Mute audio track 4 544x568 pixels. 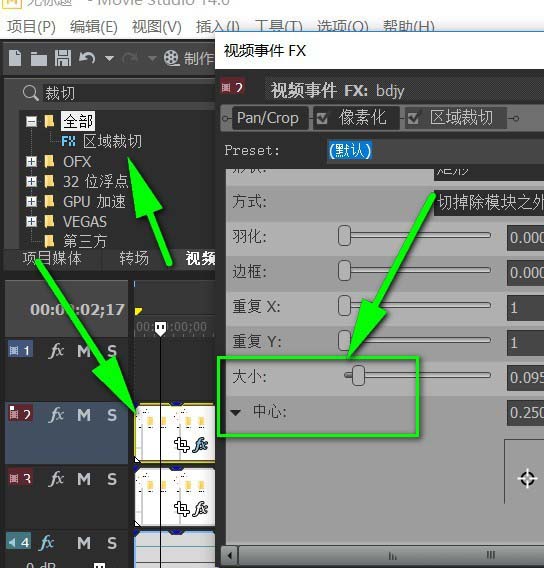[x=84, y=543]
